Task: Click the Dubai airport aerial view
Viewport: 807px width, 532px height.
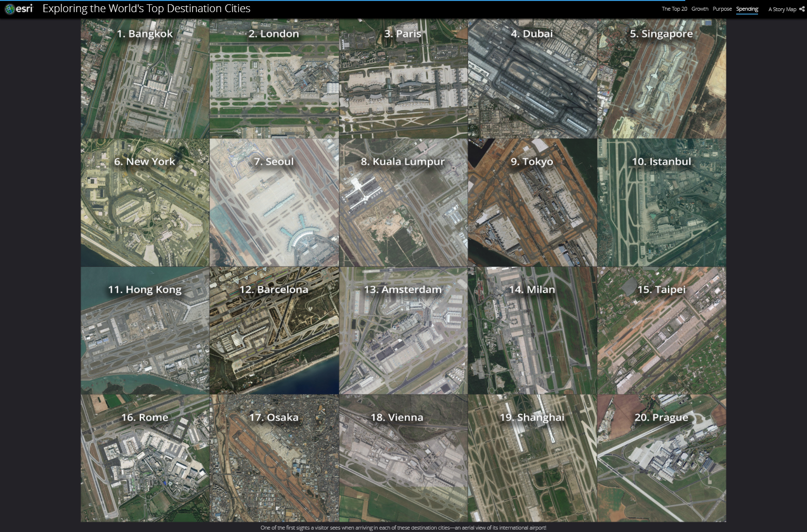Action: coord(532,79)
